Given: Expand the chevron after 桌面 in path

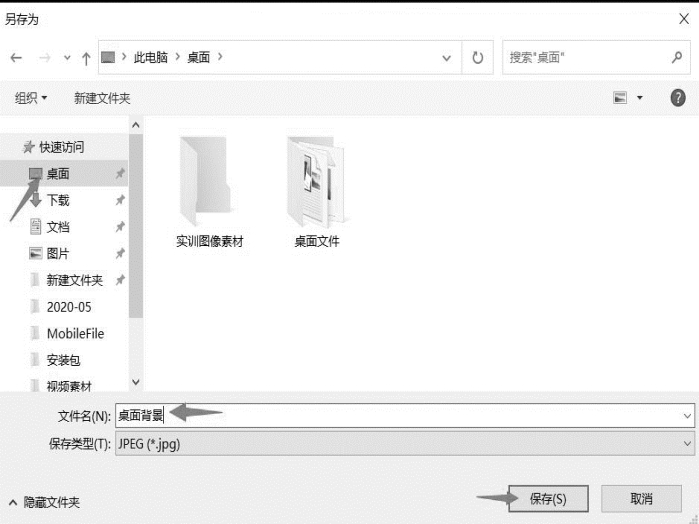Looking at the screenshot, I should coord(220,57).
